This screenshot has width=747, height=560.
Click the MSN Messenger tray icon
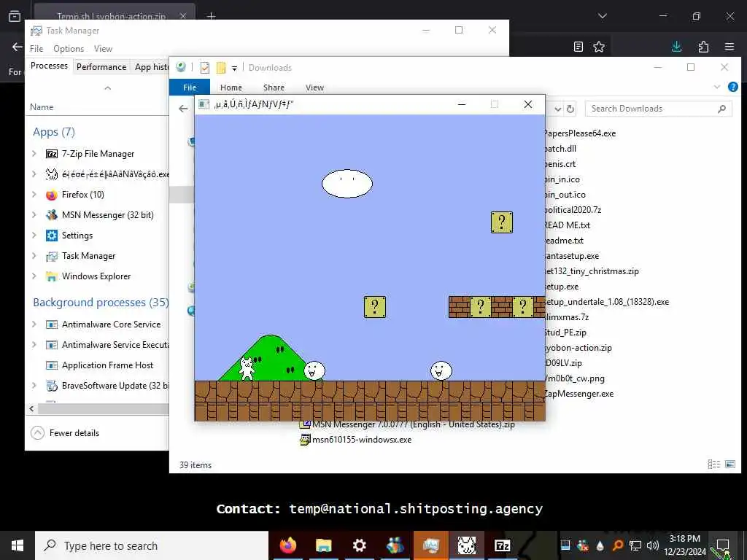click(x=582, y=545)
